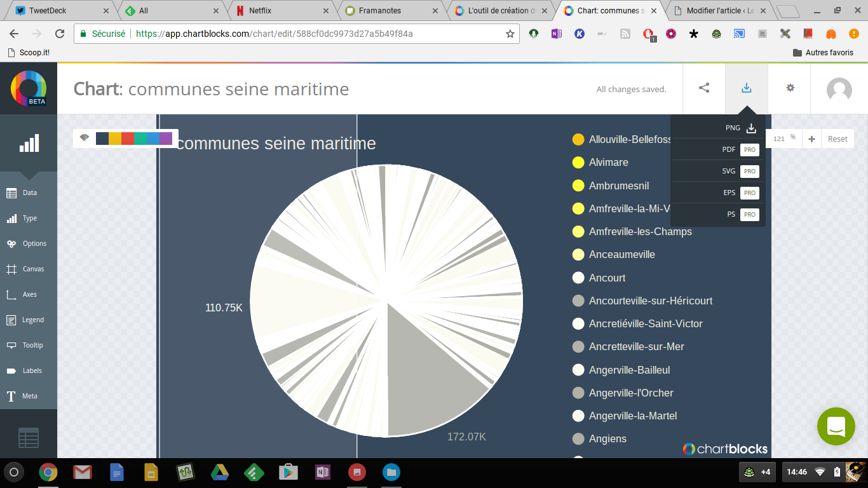Click the browser reload button
Screen dimensions: 868x488
pos(60,34)
